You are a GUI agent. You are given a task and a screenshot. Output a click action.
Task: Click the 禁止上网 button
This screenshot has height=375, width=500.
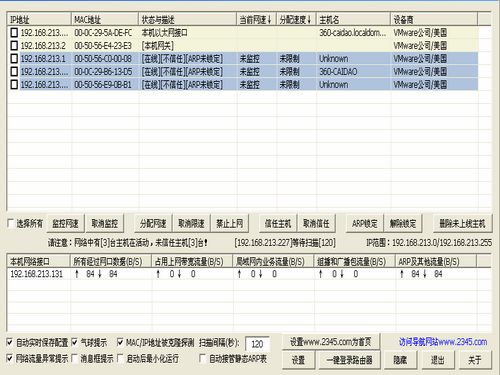pyautogui.click(x=230, y=223)
